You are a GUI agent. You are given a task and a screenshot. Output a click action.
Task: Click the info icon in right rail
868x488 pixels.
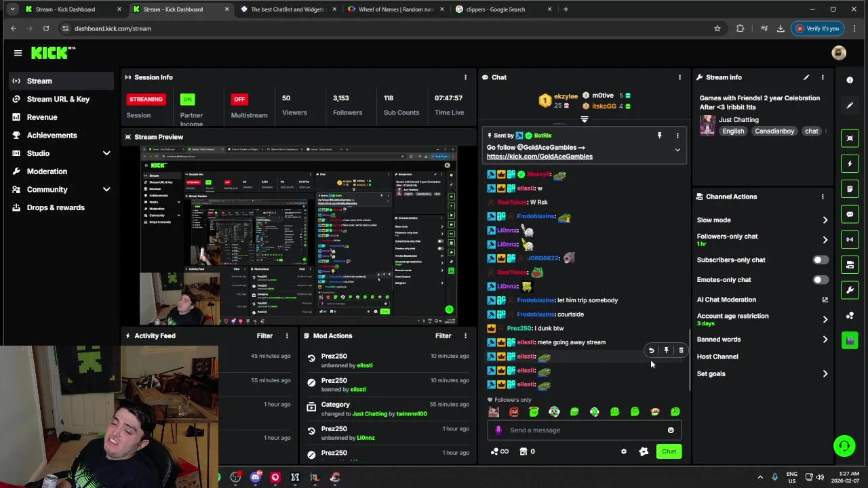point(850,80)
